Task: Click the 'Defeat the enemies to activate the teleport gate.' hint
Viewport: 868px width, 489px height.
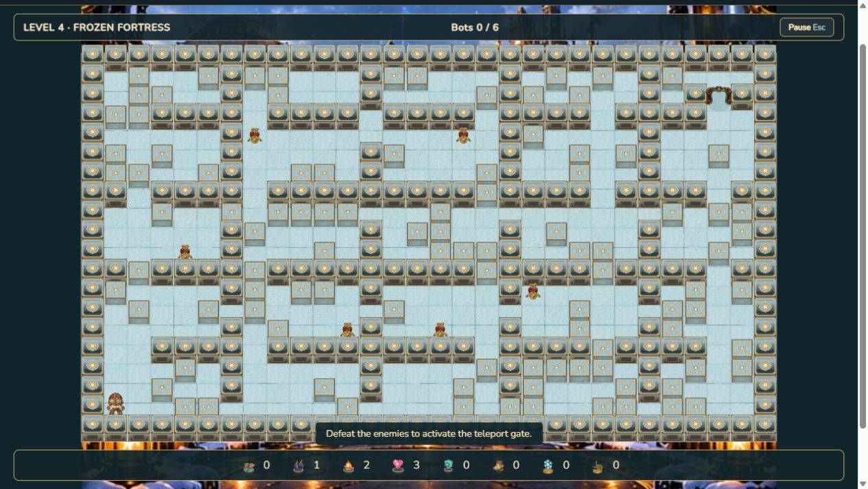Action: (x=429, y=434)
